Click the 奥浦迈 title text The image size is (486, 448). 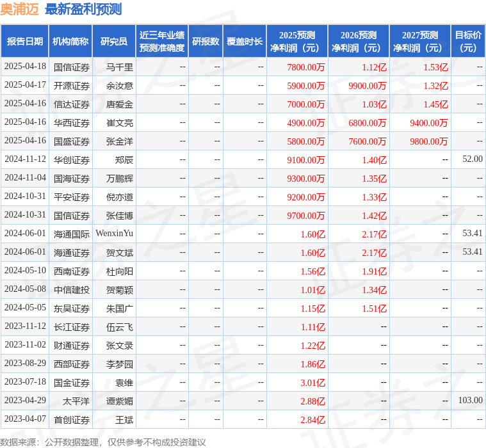(x=19, y=10)
